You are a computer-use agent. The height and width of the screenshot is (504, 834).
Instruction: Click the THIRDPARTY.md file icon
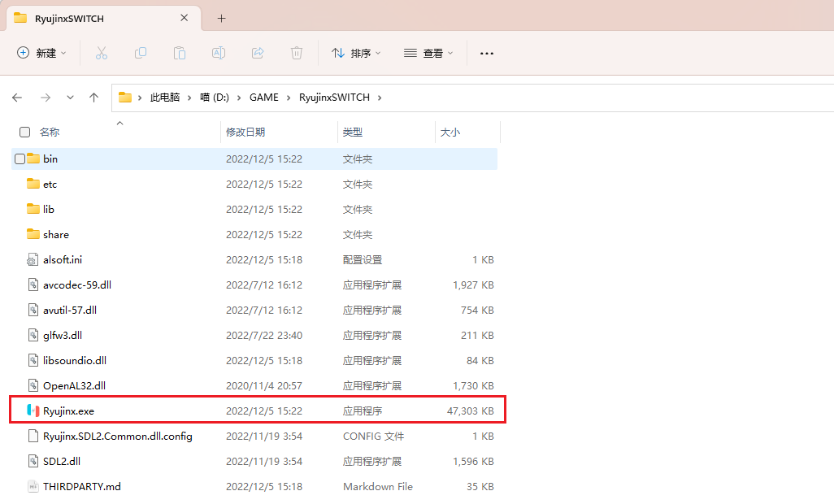tap(33, 486)
